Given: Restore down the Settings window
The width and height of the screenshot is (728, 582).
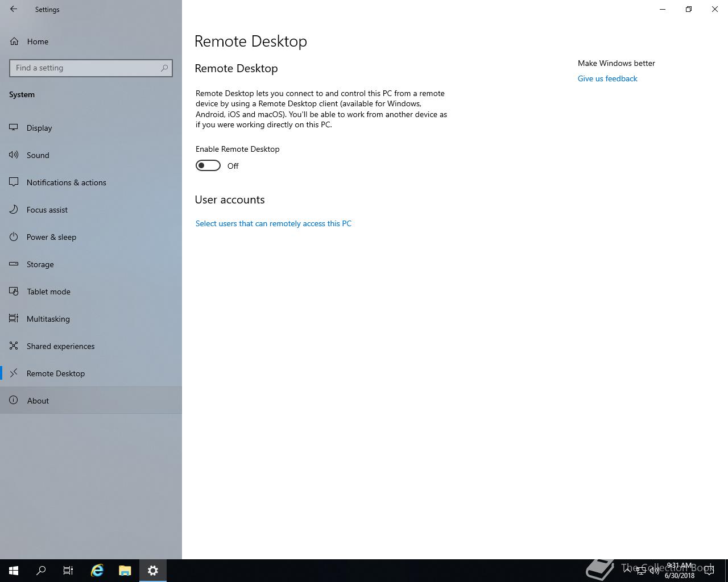Looking at the screenshot, I should coord(689,9).
